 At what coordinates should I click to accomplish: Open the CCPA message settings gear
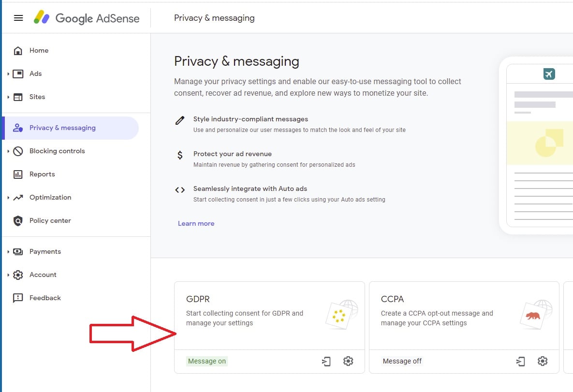pyautogui.click(x=543, y=361)
